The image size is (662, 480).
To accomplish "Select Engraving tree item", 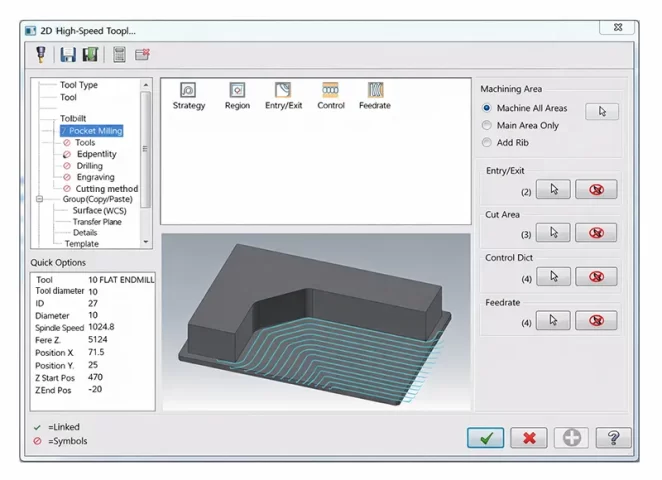I will (x=95, y=177).
